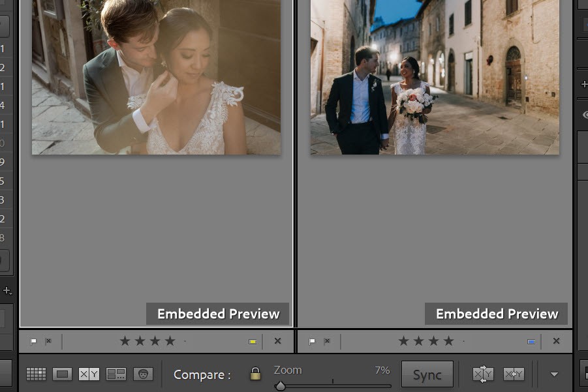
Task: Toggle the zoom lock padlock
Action: (x=255, y=374)
